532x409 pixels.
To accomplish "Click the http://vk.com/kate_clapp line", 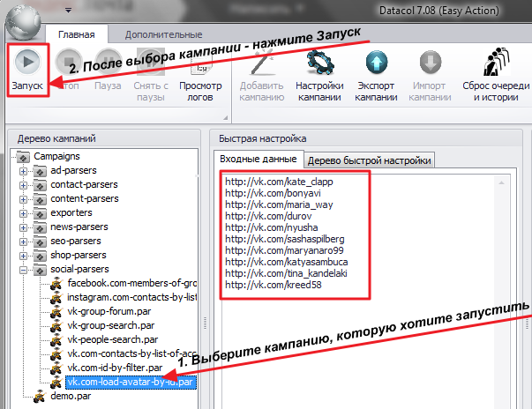I will [x=279, y=182].
